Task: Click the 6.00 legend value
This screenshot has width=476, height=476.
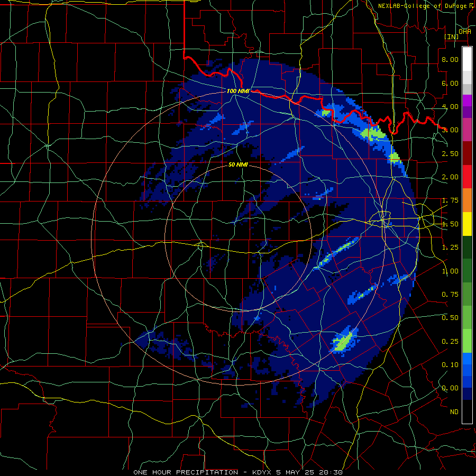Action: [450, 83]
